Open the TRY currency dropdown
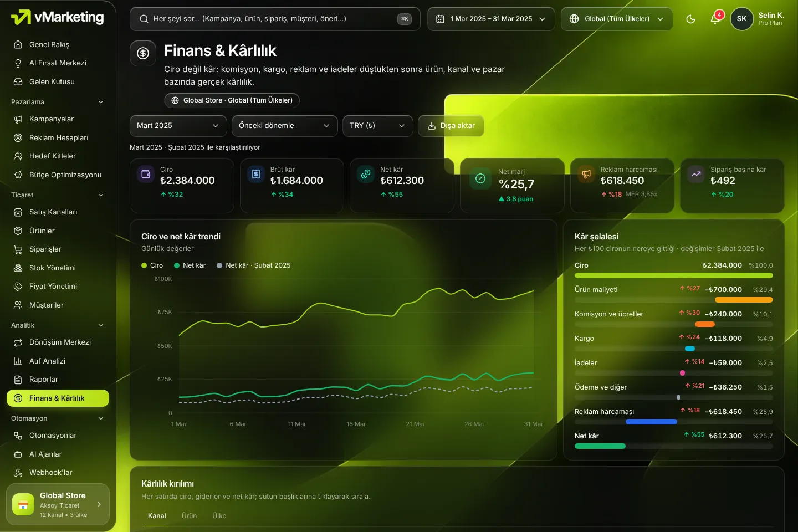798x532 pixels. (x=378, y=126)
